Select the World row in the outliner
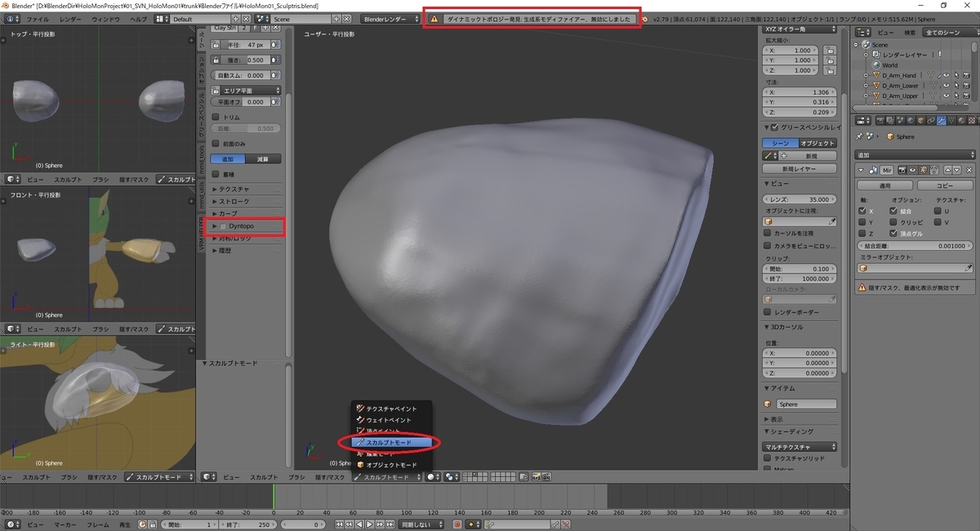 889,65
